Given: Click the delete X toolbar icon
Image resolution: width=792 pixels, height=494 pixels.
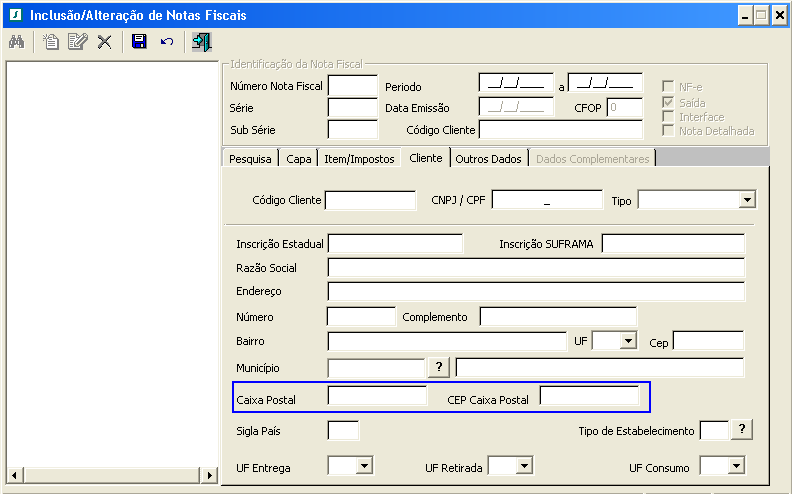Looking at the screenshot, I should (x=104, y=42).
